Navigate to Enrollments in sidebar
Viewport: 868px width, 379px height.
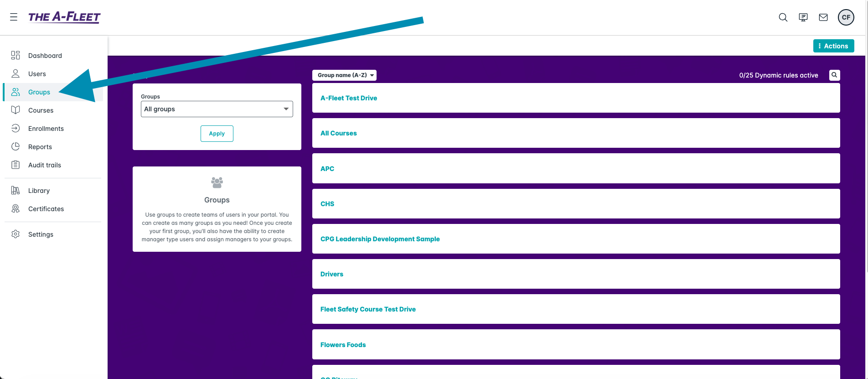pos(46,129)
